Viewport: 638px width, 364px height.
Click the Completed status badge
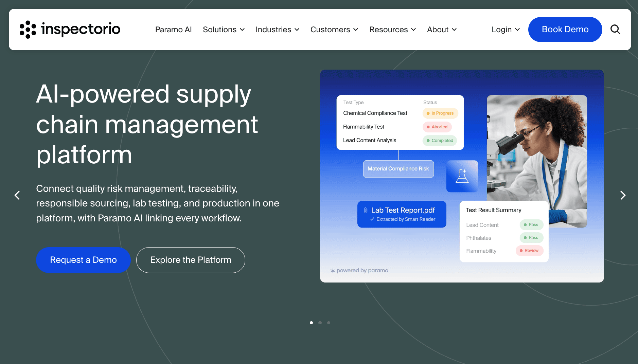[x=440, y=140]
